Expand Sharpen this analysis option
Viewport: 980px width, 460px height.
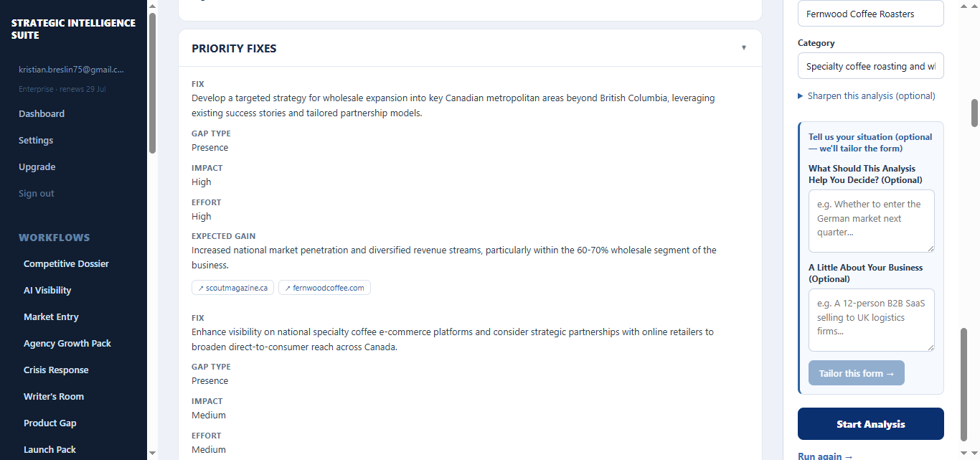867,95
